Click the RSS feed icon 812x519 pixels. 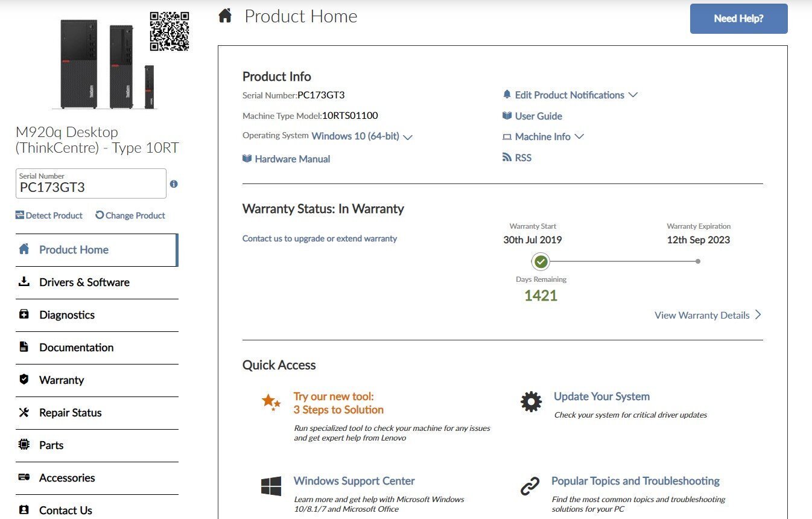click(507, 158)
